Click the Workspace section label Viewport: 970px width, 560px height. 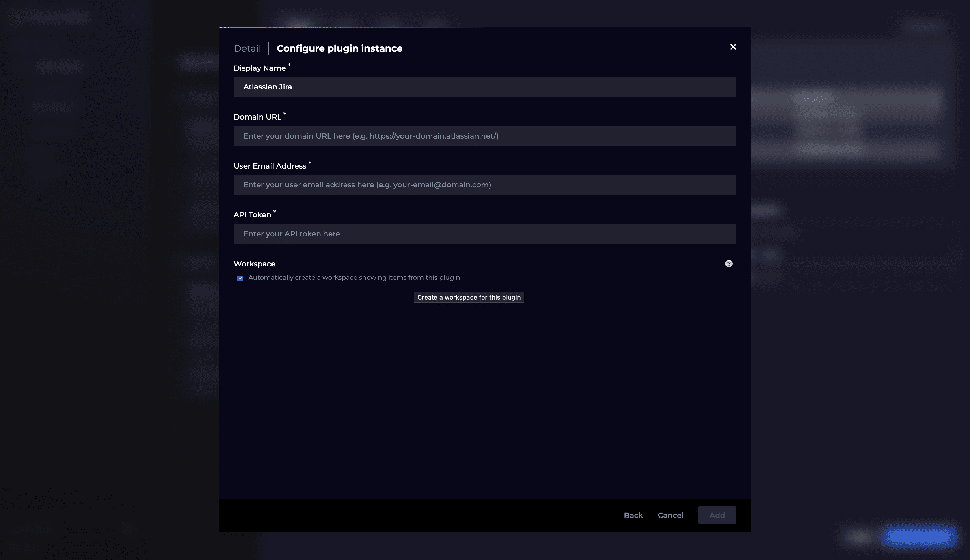pos(255,264)
